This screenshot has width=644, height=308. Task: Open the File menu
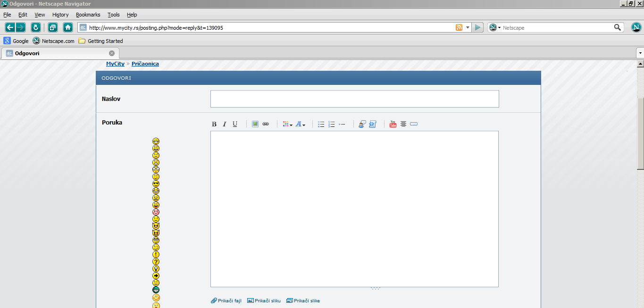tap(7, 15)
